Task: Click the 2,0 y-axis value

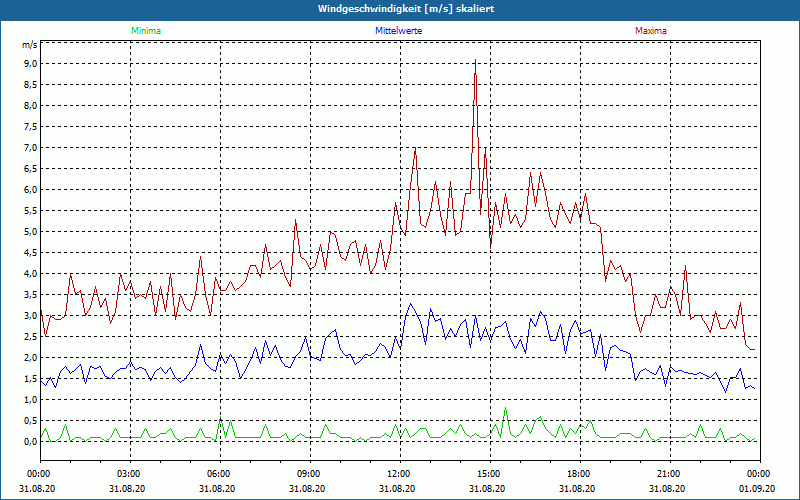Action: [x=30, y=358]
